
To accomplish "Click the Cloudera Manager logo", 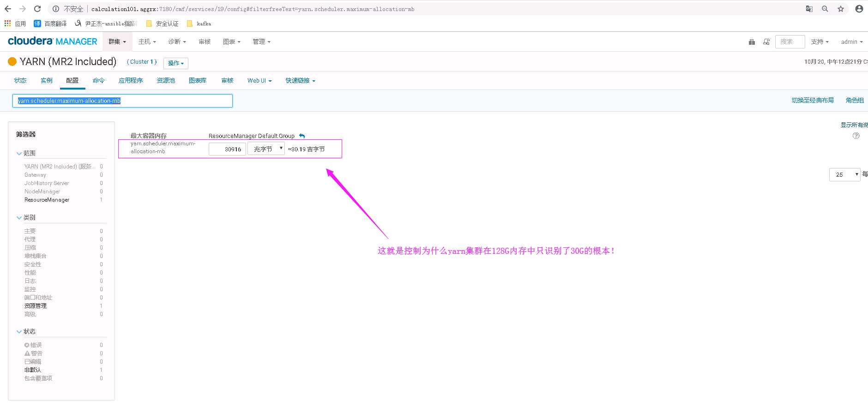I will (53, 42).
